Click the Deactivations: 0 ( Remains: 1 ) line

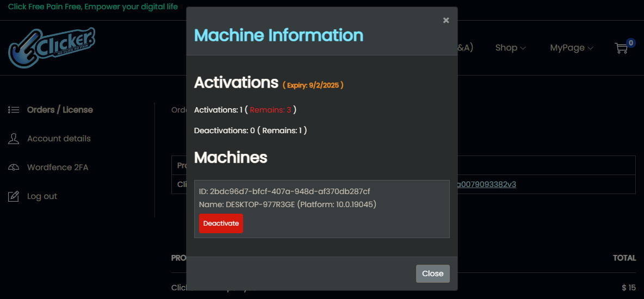(251, 130)
